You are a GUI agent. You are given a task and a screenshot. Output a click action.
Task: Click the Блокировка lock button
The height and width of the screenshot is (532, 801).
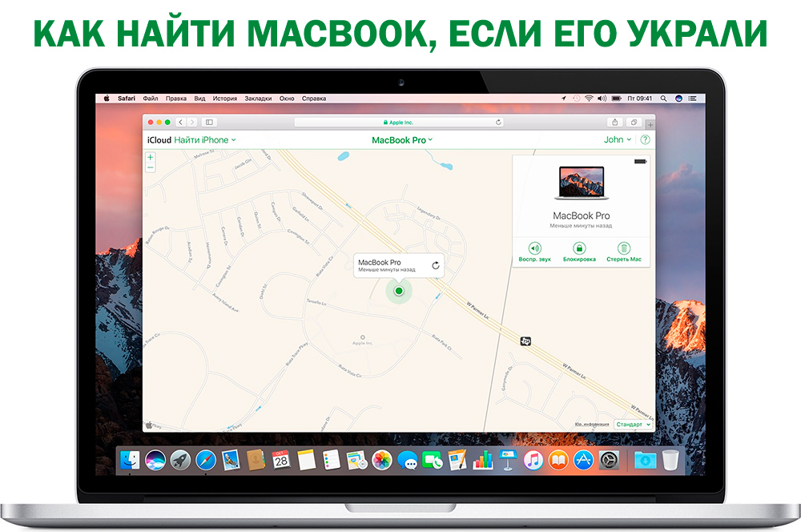[579, 252]
